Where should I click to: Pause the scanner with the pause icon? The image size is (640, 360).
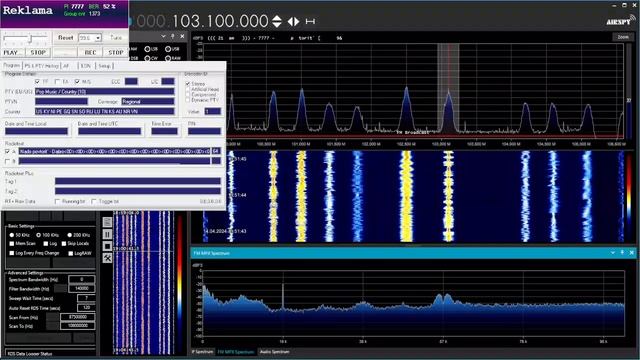pos(107,234)
